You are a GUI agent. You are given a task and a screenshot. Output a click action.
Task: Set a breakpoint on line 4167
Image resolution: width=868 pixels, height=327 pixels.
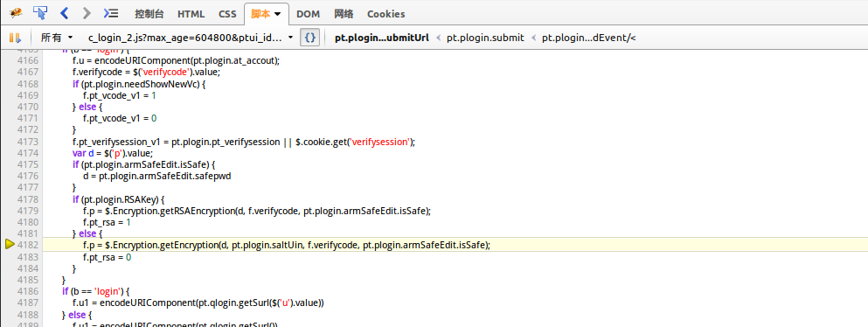point(28,72)
